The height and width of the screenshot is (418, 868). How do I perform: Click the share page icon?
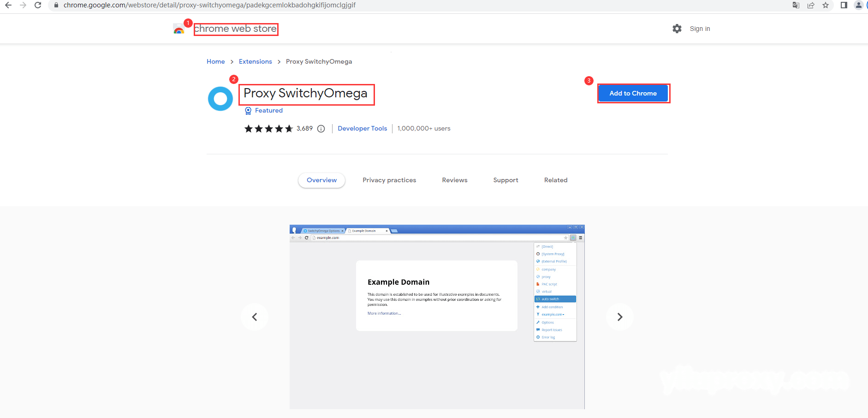[x=811, y=5]
